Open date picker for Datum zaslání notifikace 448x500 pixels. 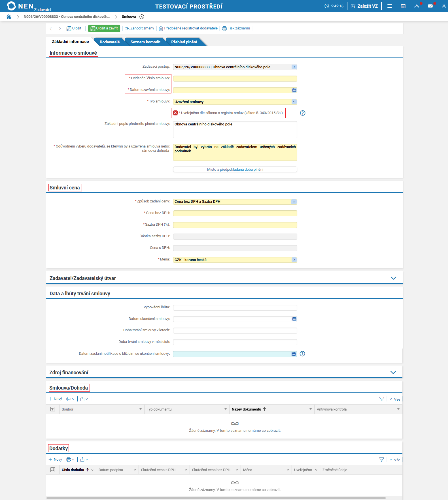294,354
